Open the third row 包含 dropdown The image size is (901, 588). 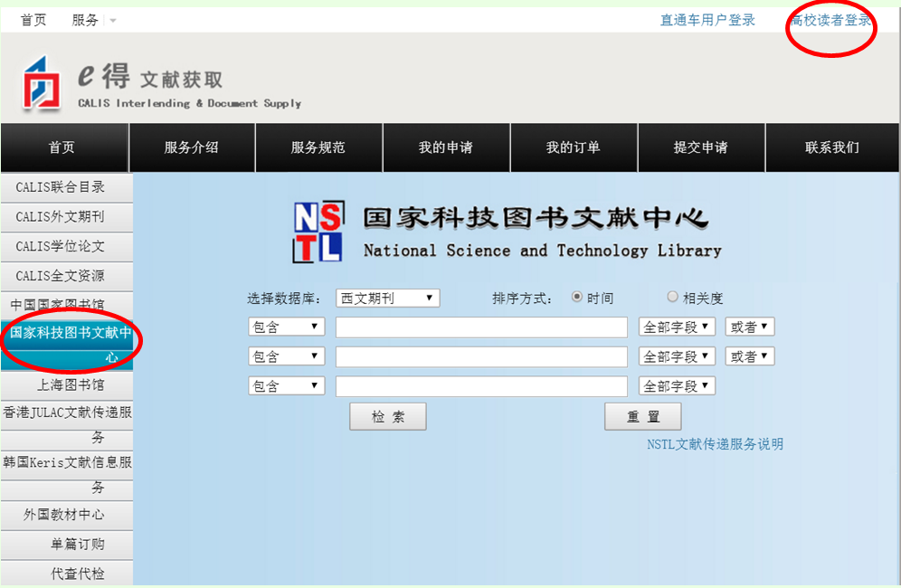[x=286, y=385]
